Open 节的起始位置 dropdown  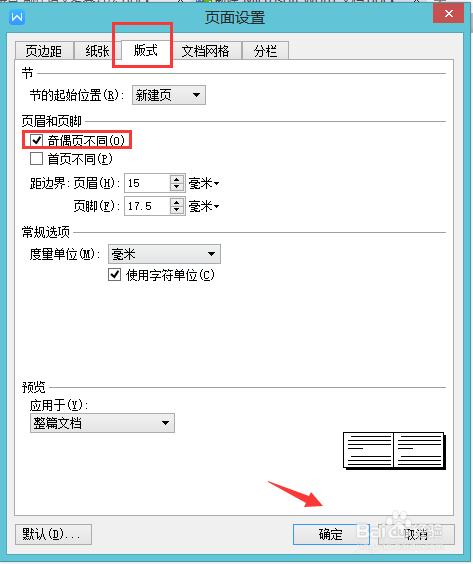coord(169,95)
